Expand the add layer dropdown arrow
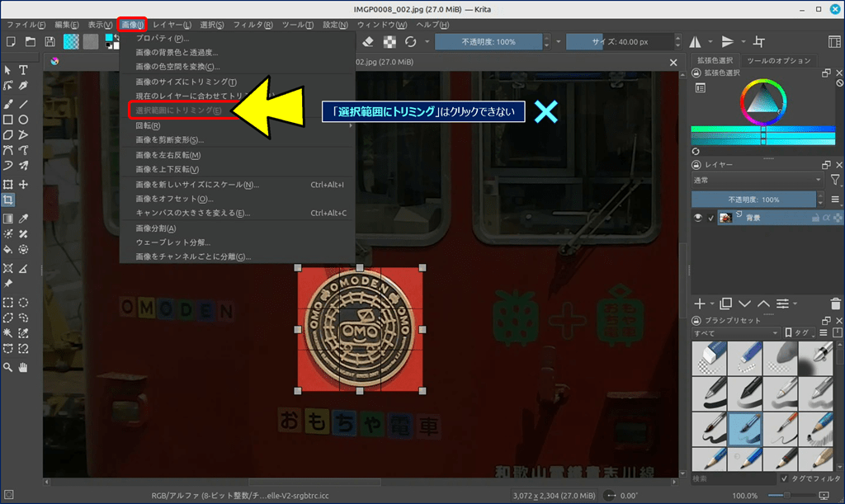Screen dimensions: 845x504 coord(712,304)
